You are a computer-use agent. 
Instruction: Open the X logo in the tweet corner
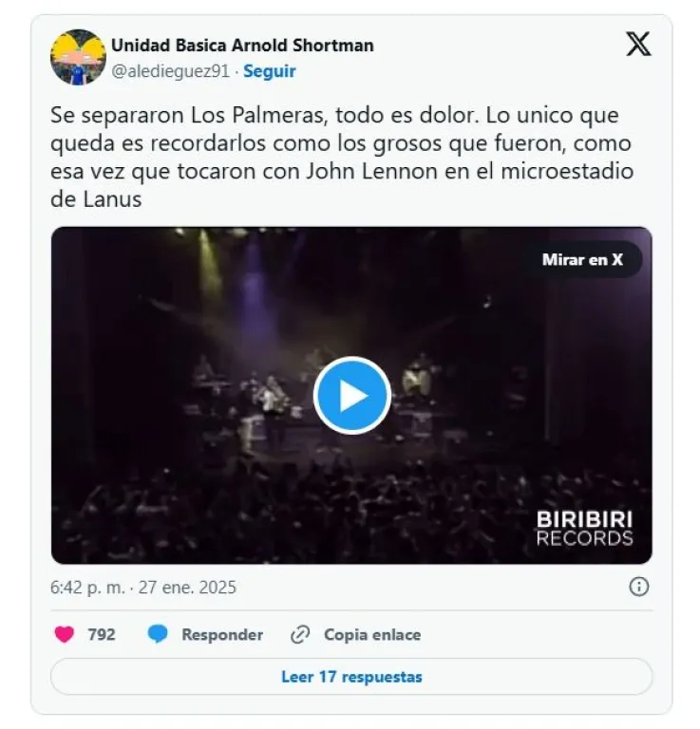pyautogui.click(x=638, y=45)
